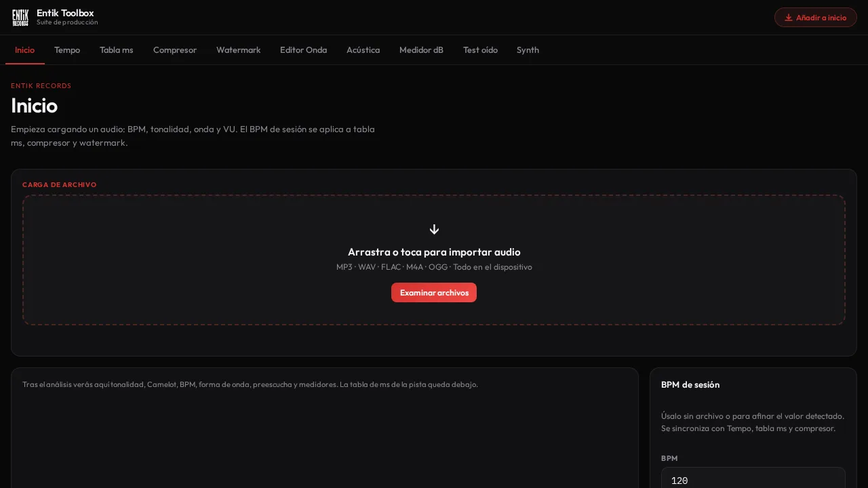Click the Examinar archivos button
This screenshot has height=488, width=868.
434,293
